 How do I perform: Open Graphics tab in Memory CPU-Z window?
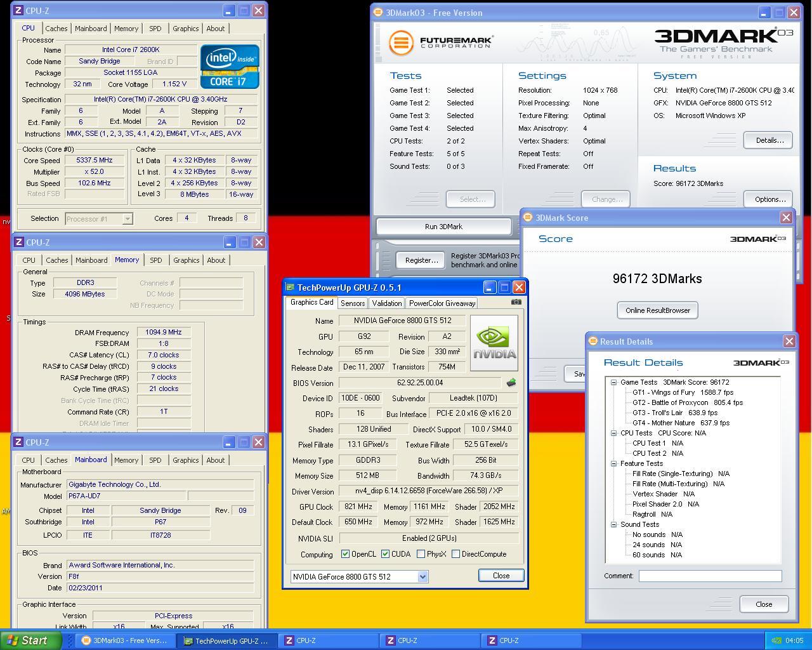point(186,260)
